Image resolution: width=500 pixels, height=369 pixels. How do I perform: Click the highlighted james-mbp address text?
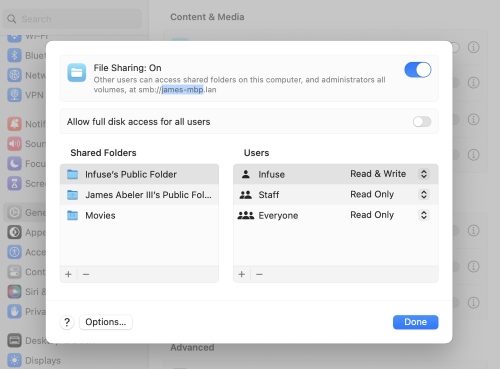click(x=182, y=90)
